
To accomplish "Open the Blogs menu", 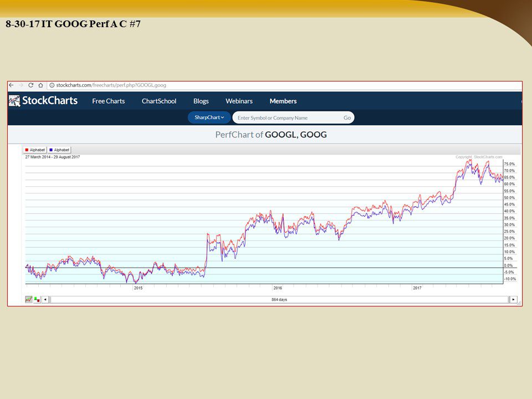I will (x=201, y=101).
